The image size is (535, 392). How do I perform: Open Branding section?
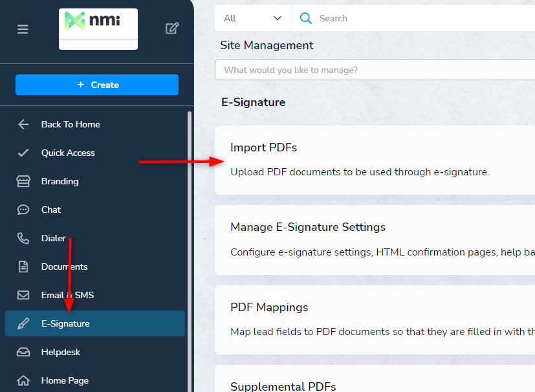[x=60, y=182]
